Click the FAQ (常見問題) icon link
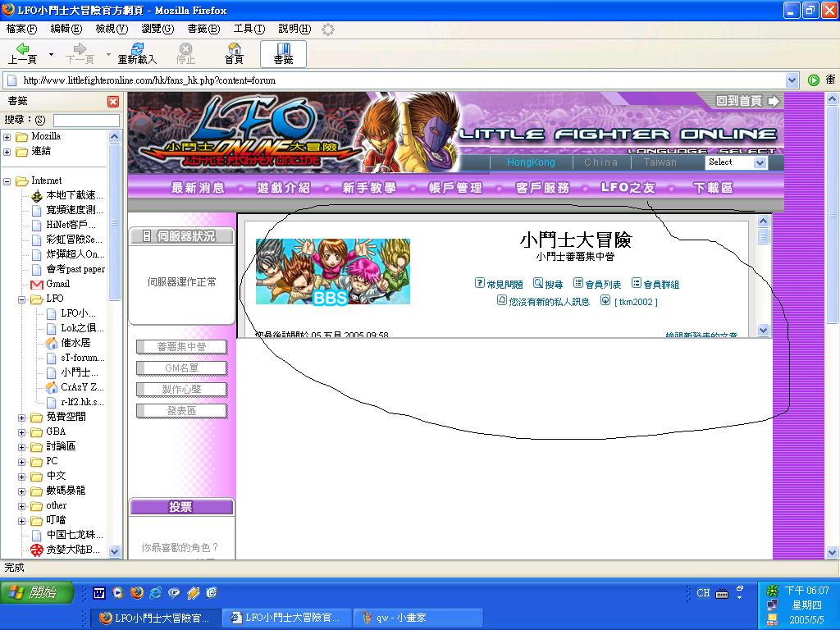This screenshot has width=840, height=630. coord(480,284)
